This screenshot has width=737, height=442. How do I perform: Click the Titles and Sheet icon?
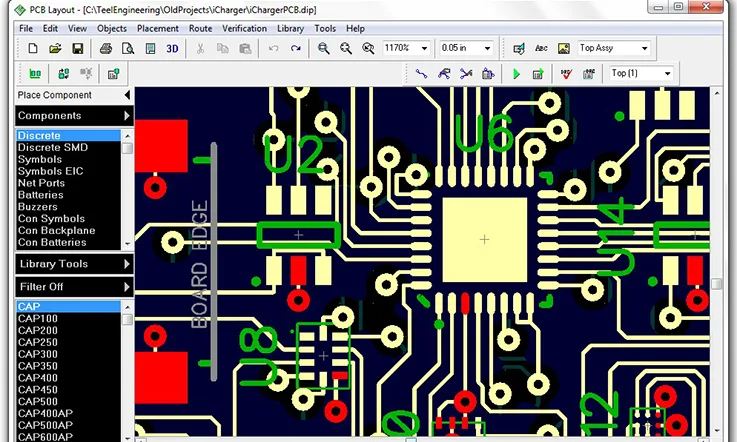(x=150, y=48)
